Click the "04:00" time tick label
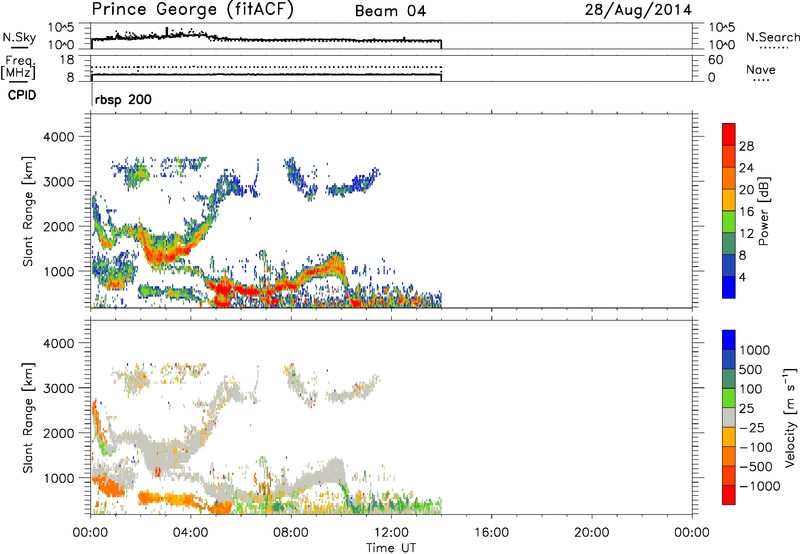Screen dimensions: 800x554 click(x=191, y=533)
